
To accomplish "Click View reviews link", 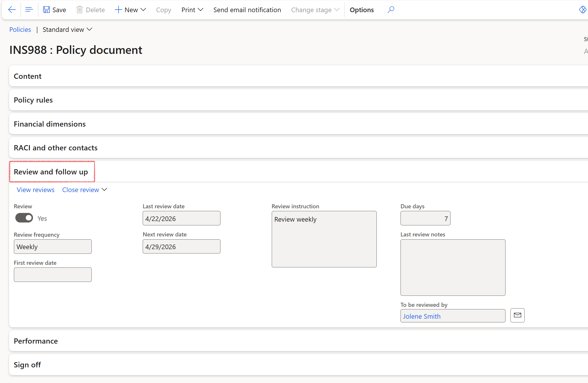I will pos(36,190).
